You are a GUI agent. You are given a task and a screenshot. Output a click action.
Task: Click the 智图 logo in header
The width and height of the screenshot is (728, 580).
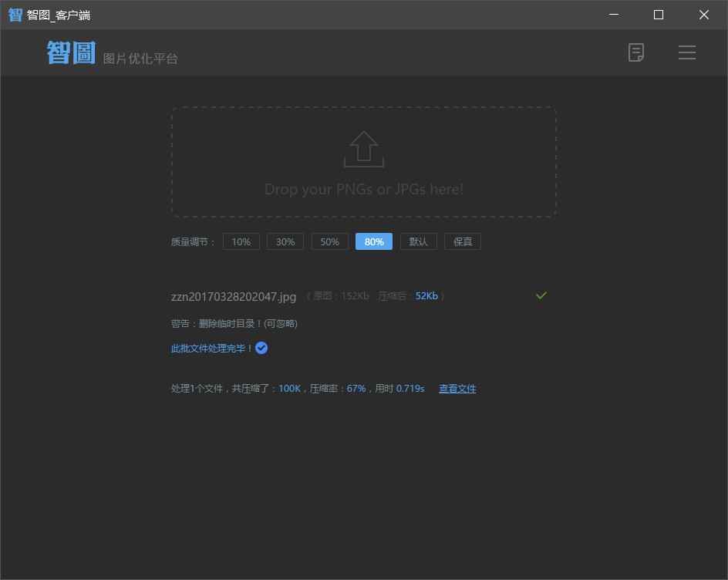coord(71,52)
